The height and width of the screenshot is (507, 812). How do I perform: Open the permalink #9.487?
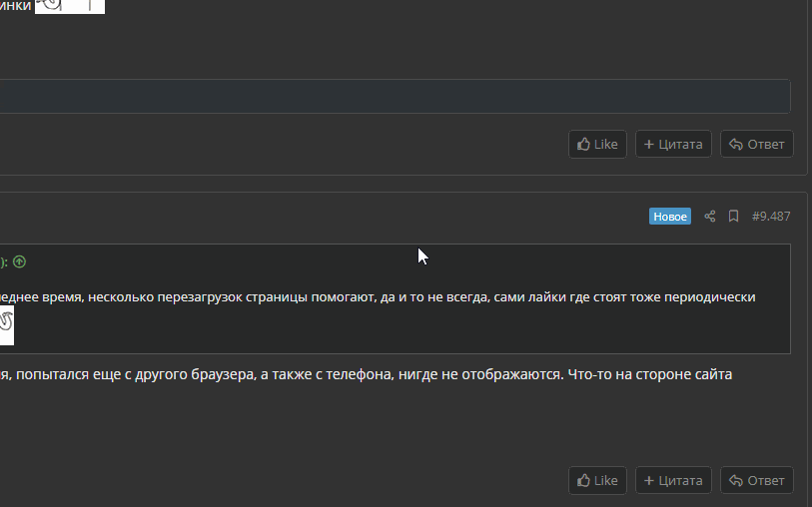click(771, 217)
